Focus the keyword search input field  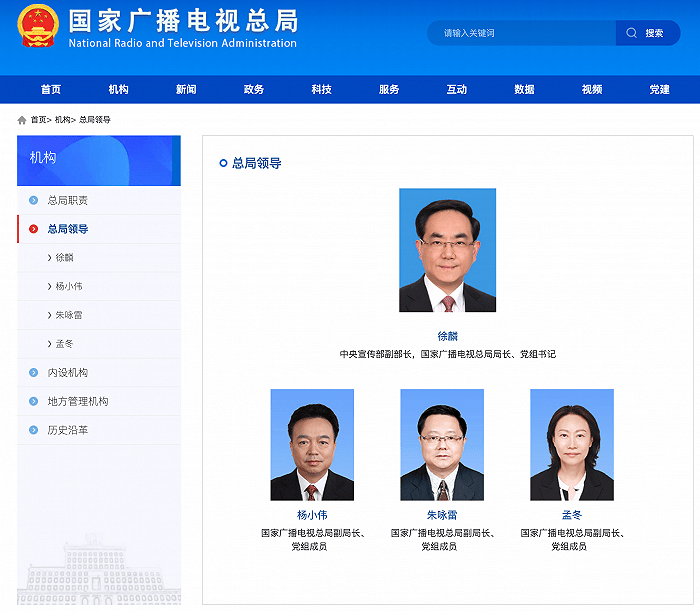coord(521,33)
